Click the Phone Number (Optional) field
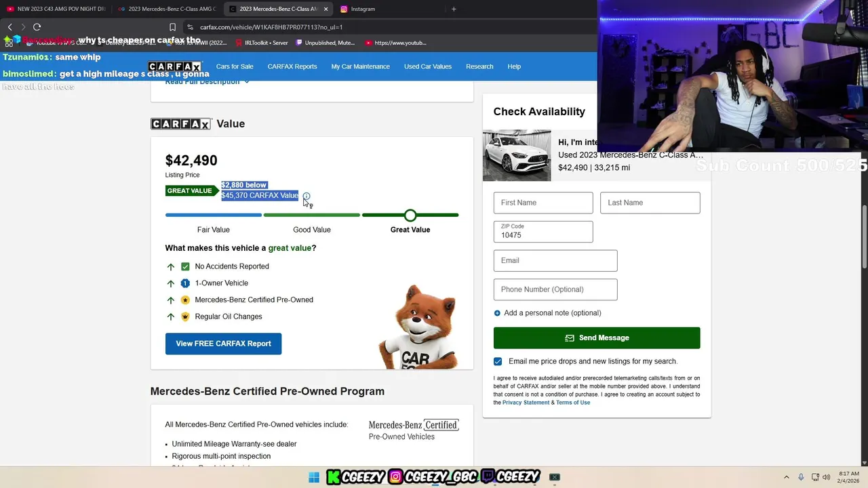The width and height of the screenshot is (868, 488). [x=555, y=289]
